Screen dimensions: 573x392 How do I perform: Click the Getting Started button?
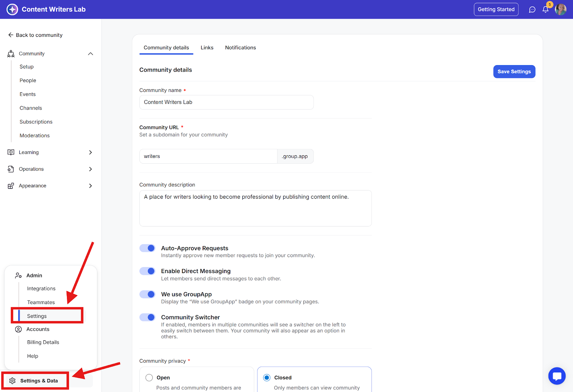click(496, 10)
